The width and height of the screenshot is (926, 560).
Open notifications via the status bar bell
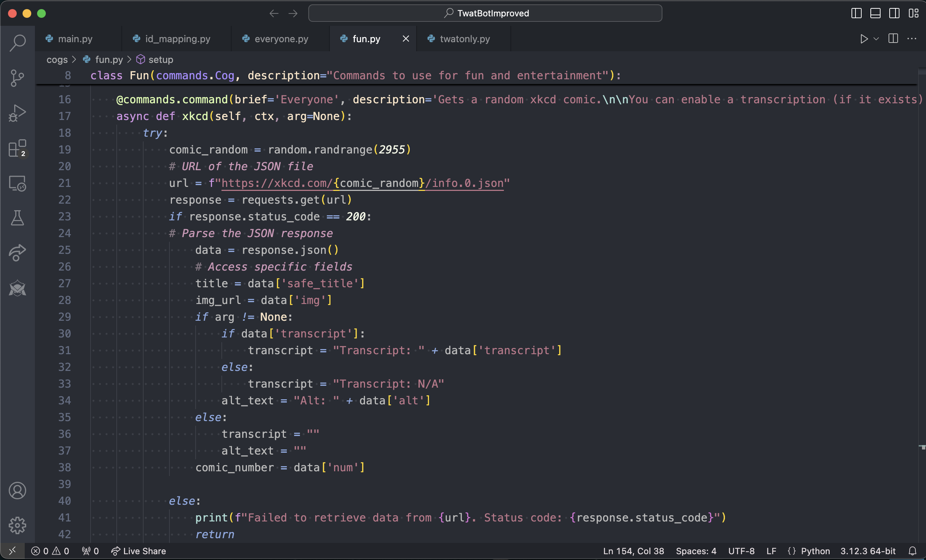pos(913,551)
